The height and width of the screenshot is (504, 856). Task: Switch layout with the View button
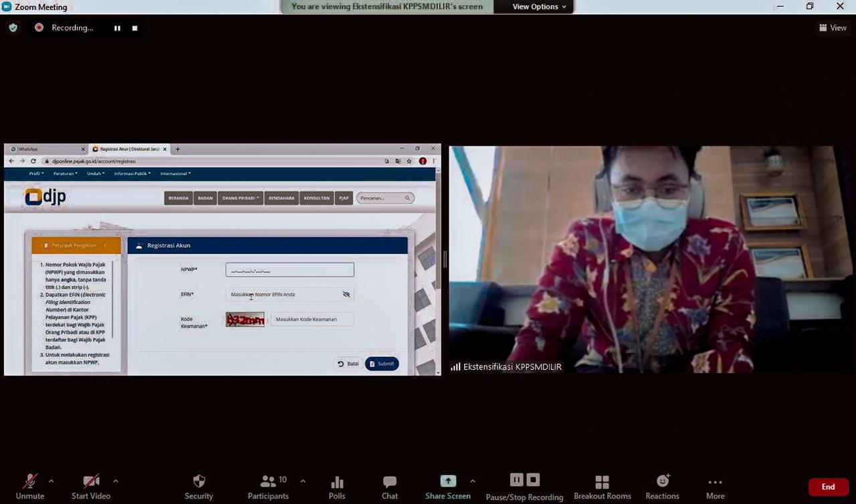click(833, 28)
